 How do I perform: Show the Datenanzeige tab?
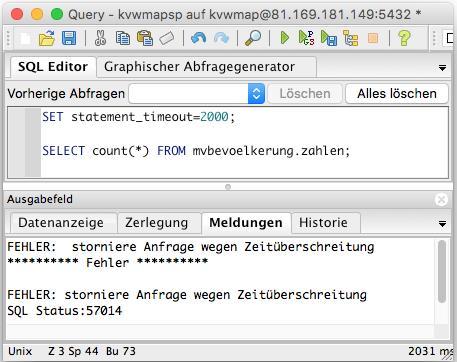61,223
